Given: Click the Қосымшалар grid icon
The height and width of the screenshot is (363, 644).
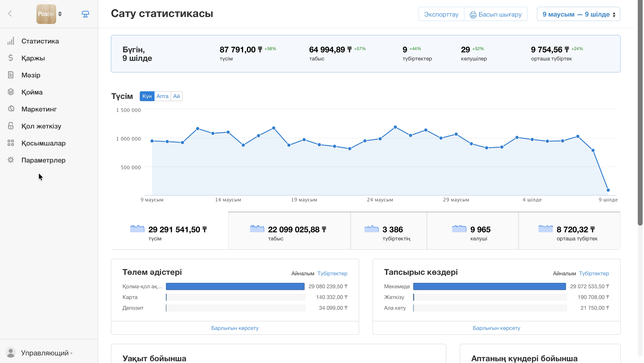Looking at the screenshot, I should (11, 143).
